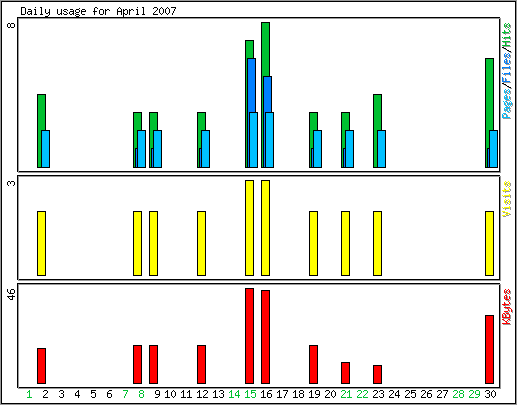The width and height of the screenshot is (517, 405).
Task: Select the red KBytes bar for day 30
Action: click(x=489, y=349)
